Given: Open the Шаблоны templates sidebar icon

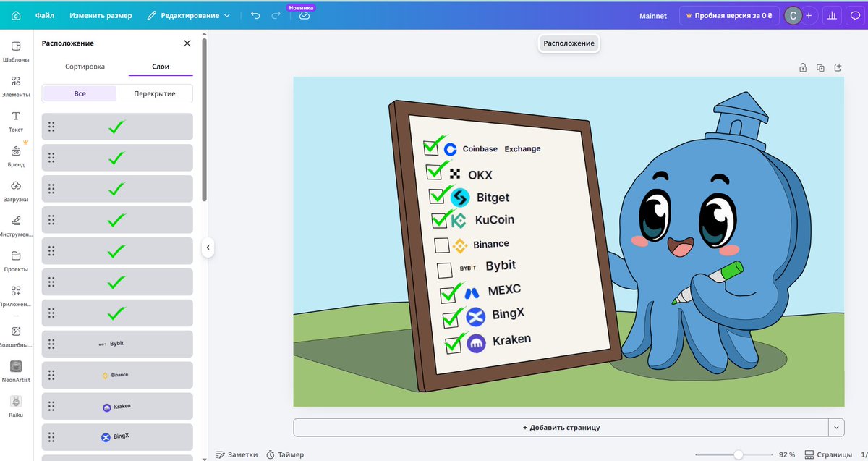Looking at the screenshot, I should coord(16,51).
